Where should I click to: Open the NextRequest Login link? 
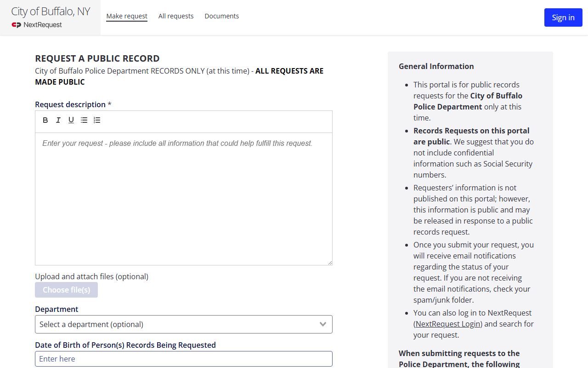(x=448, y=324)
